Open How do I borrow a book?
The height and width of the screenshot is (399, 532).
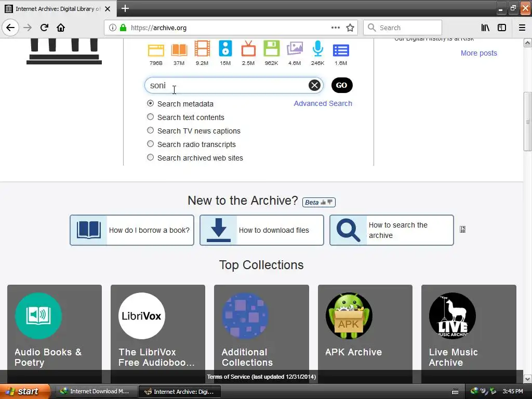(x=132, y=230)
